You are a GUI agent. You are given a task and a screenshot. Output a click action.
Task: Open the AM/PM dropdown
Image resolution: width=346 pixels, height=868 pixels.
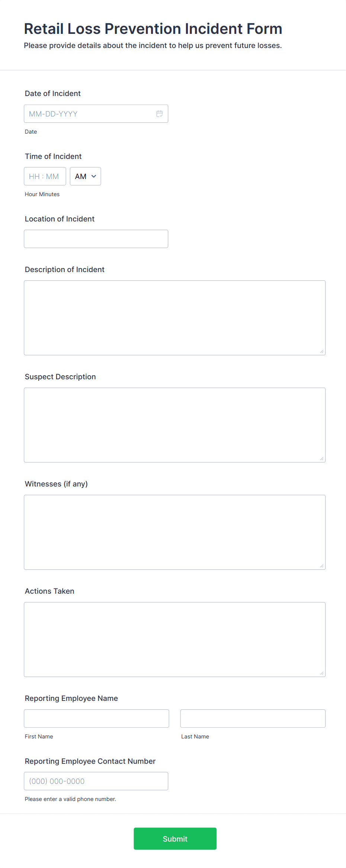(x=86, y=176)
